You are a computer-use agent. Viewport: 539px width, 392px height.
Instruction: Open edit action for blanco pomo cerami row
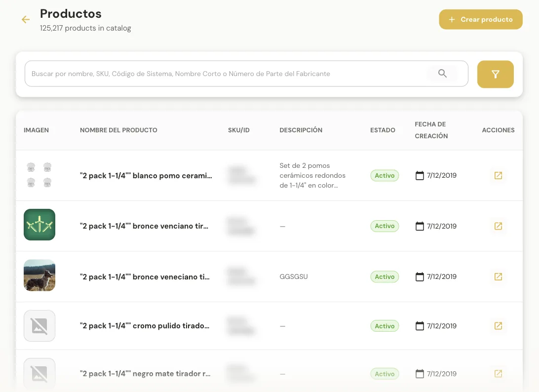click(498, 175)
